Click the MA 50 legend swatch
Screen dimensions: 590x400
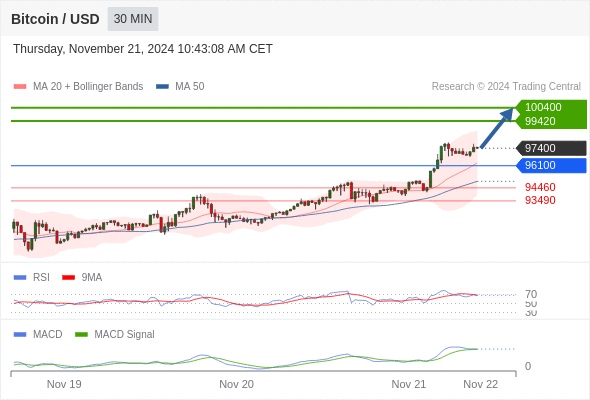(x=163, y=87)
